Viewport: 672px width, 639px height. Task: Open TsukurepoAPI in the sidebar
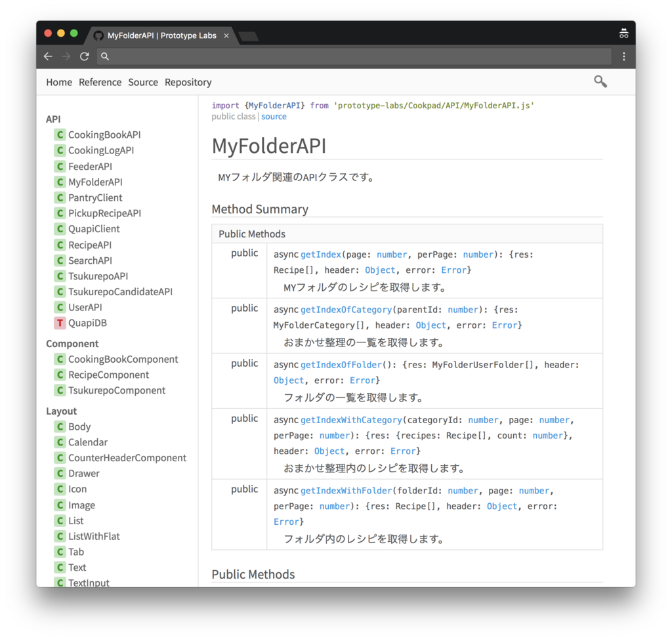(98, 276)
